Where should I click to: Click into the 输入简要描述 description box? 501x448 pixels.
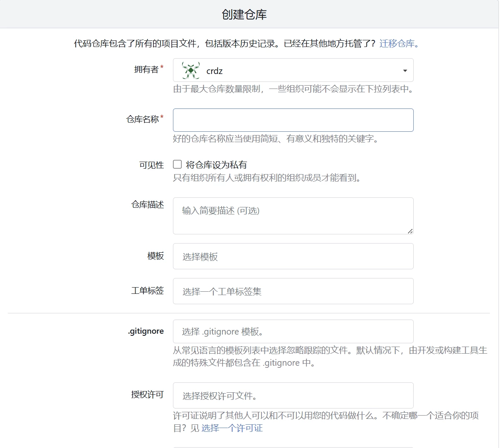coord(293,216)
